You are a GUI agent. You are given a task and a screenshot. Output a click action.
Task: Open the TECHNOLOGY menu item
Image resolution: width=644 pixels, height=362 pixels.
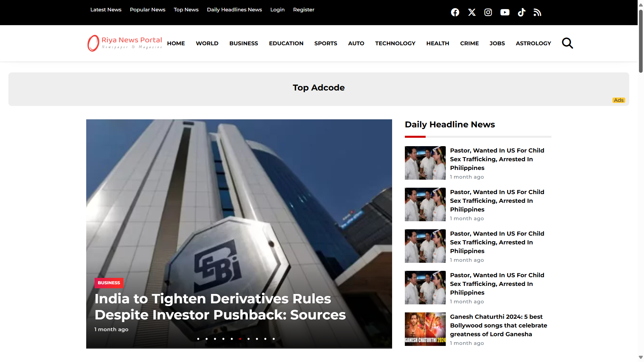[395, 43]
